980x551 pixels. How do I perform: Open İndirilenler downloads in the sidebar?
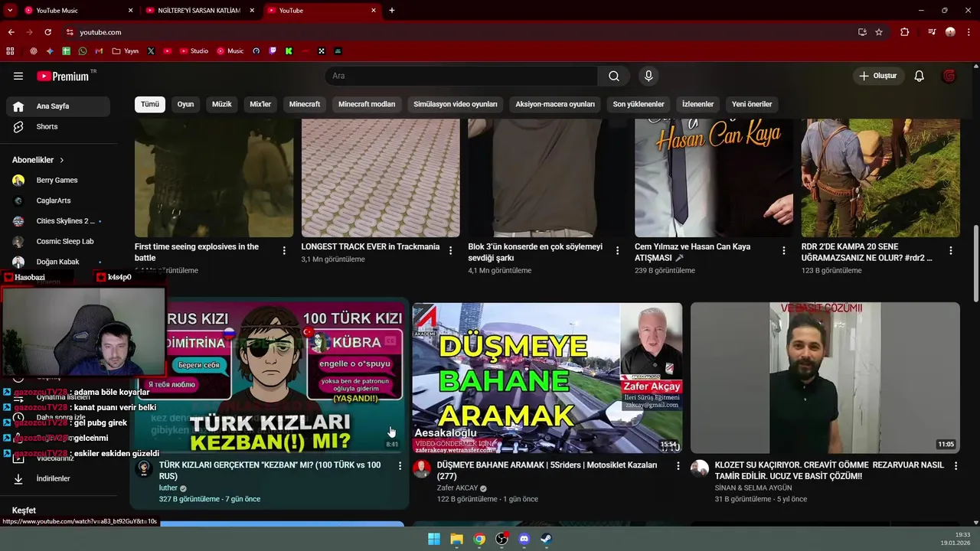point(58,478)
